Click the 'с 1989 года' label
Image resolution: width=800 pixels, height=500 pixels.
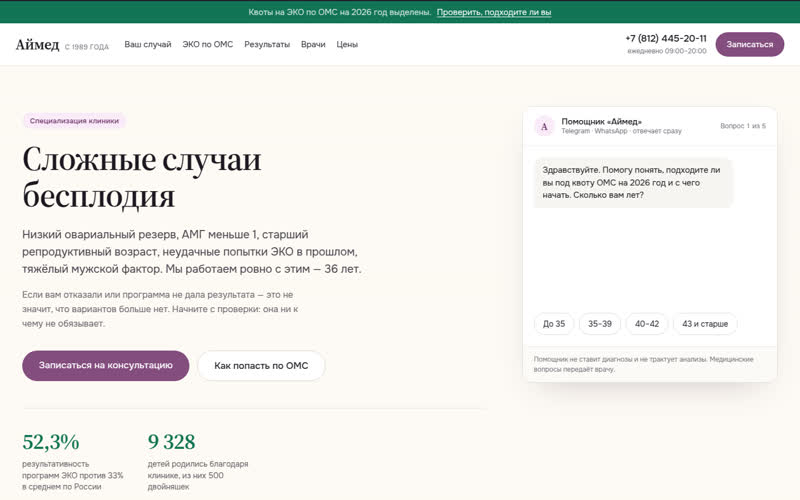click(87, 47)
